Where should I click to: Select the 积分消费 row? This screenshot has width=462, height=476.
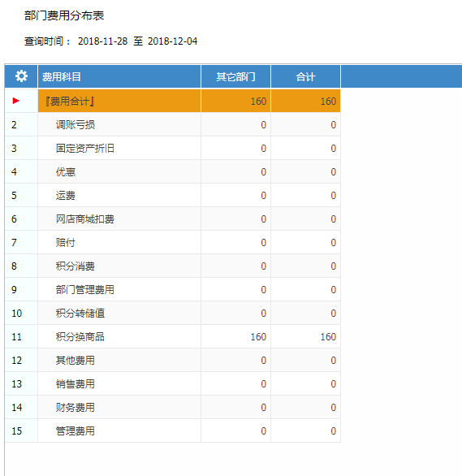[173, 266]
